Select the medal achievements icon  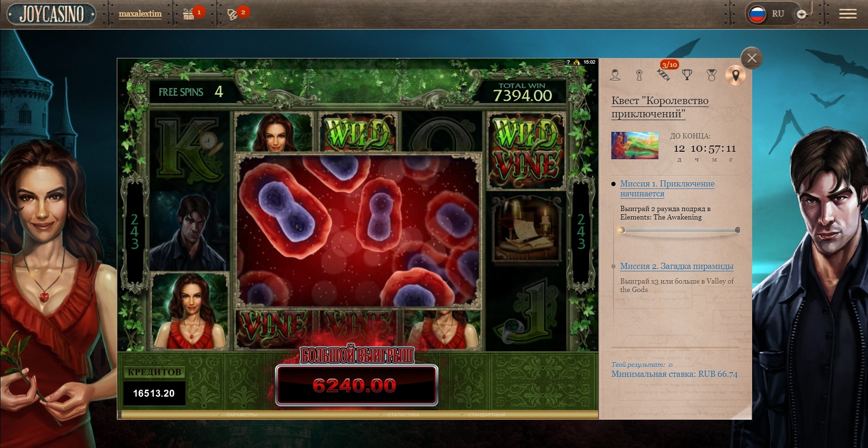click(711, 75)
